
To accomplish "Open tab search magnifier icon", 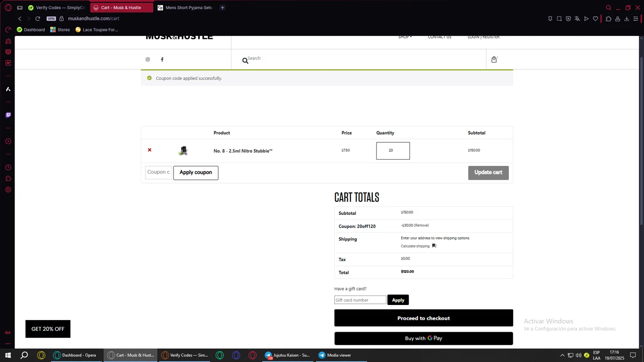I will (608, 8).
